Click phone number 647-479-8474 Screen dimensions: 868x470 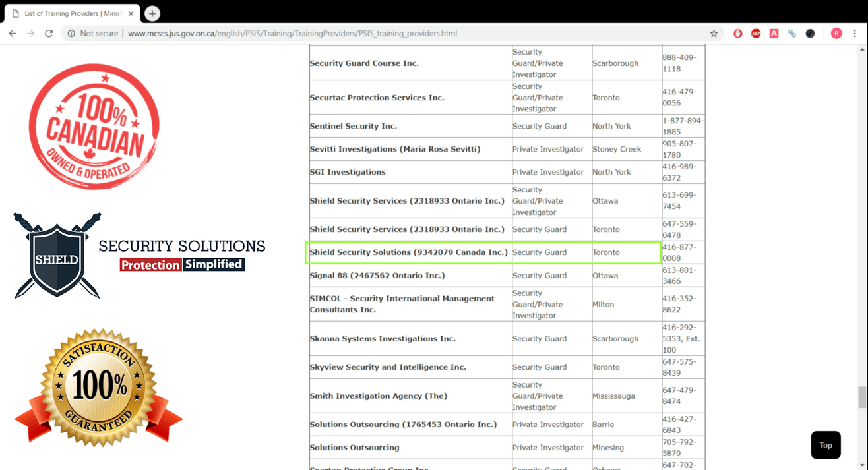pos(679,396)
